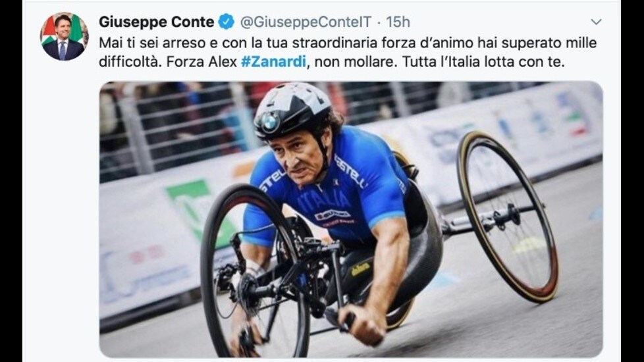Screen dimensions: 644x362
Task: Open the #Zanardi hashtag link
Action: 273,62
